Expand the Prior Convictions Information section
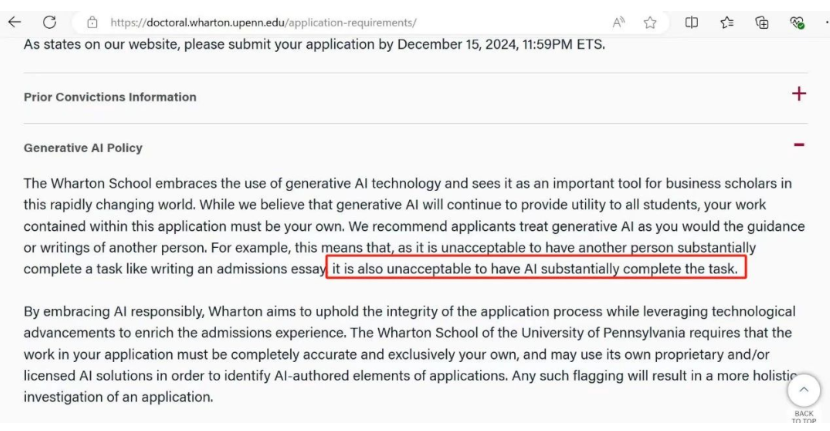The height and width of the screenshot is (431, 830). pyautogui.click(x=799, y=94)
